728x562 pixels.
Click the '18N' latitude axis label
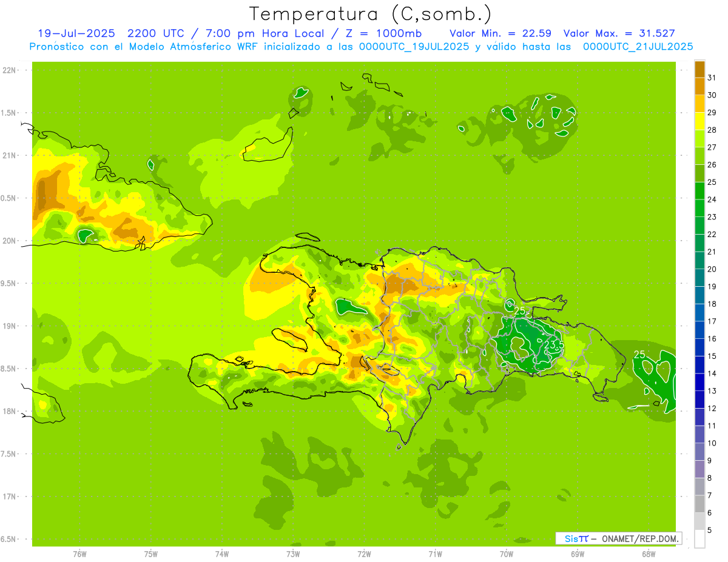click(x=9, y=412)
